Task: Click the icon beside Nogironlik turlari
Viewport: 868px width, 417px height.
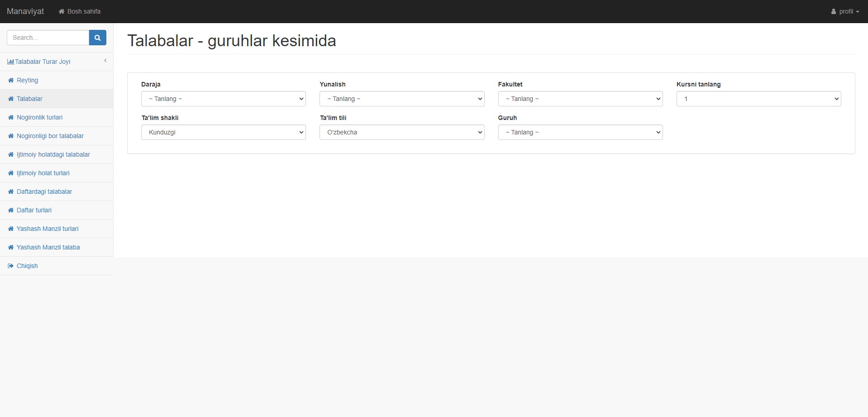Action: tap(11, 117)
